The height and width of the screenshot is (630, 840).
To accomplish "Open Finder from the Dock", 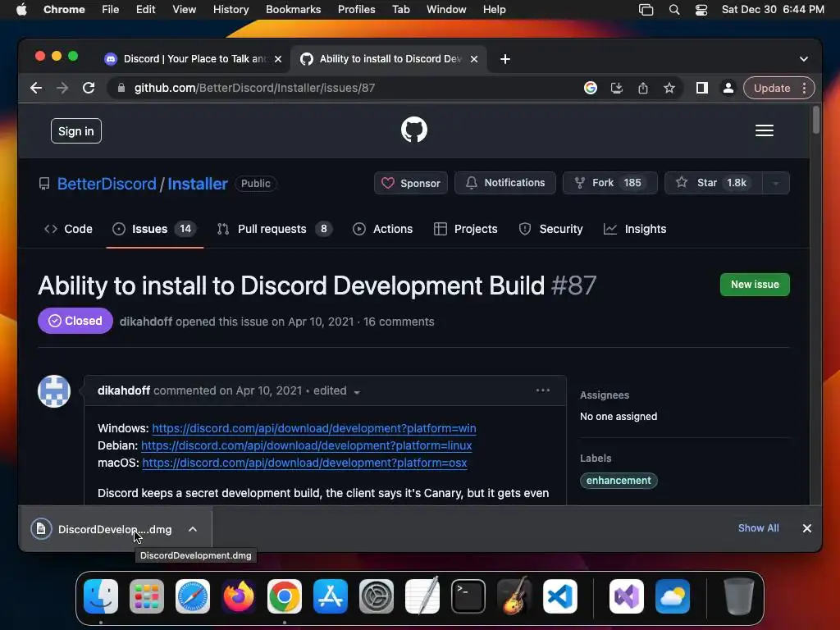I will pyautogui.click(x=101, y=596).
